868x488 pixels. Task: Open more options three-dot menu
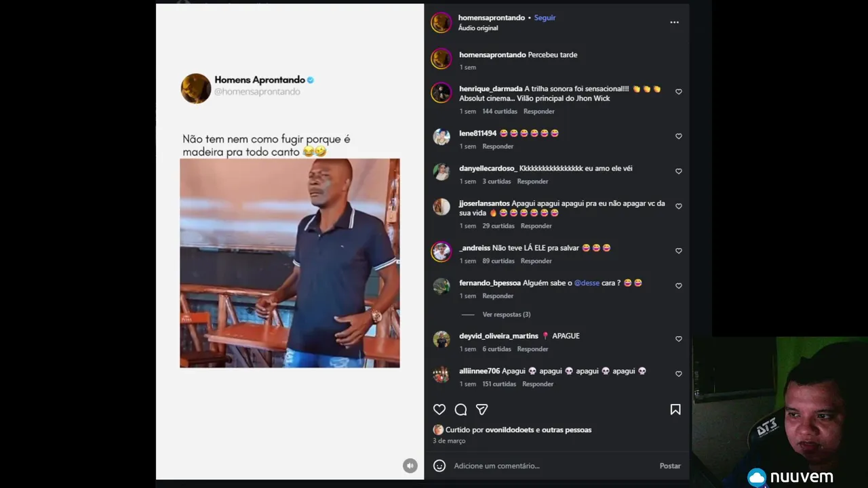click(x=674, y=22)
